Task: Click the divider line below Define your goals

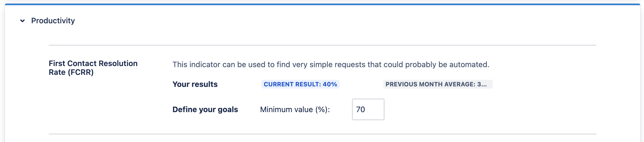Action: click(322, 134)
